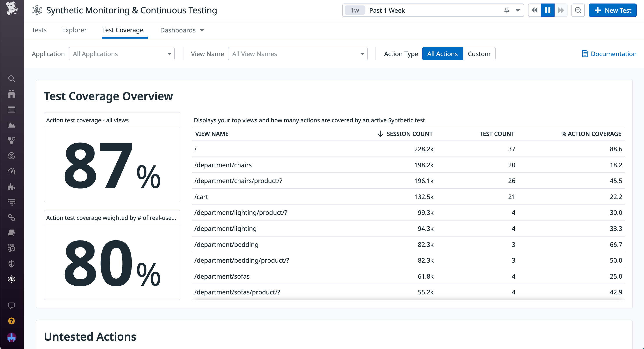Screen dimensions: 644x349
Task: Click the New Test button
Action: pos(613,10)
